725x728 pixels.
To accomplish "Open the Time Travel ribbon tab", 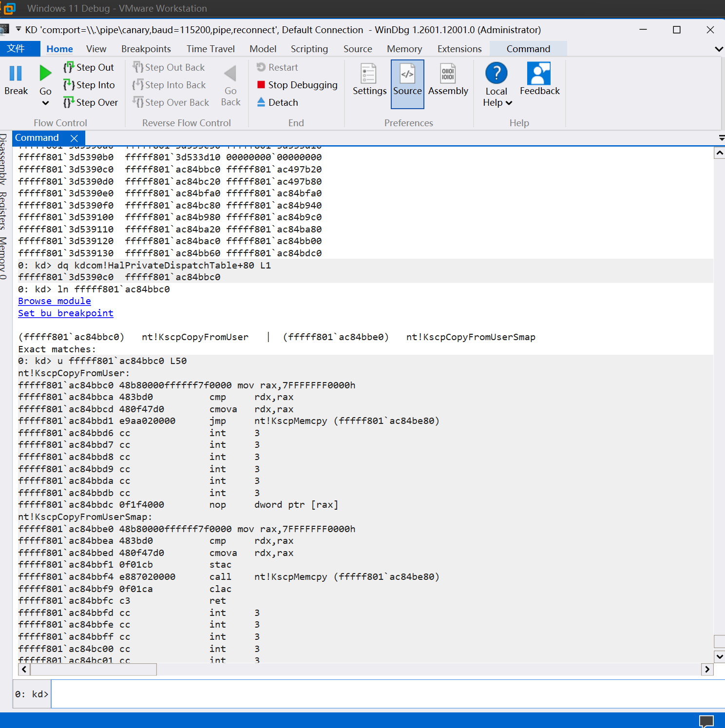I will (210, 49).
